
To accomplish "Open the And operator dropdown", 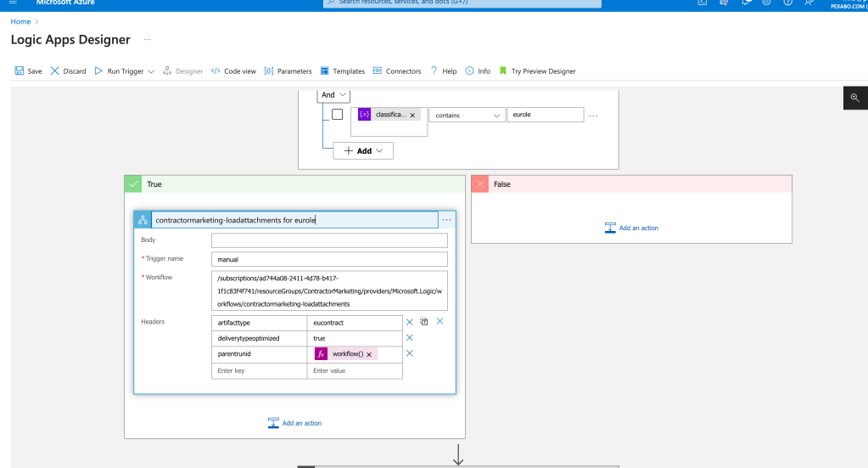I will 333,95.
